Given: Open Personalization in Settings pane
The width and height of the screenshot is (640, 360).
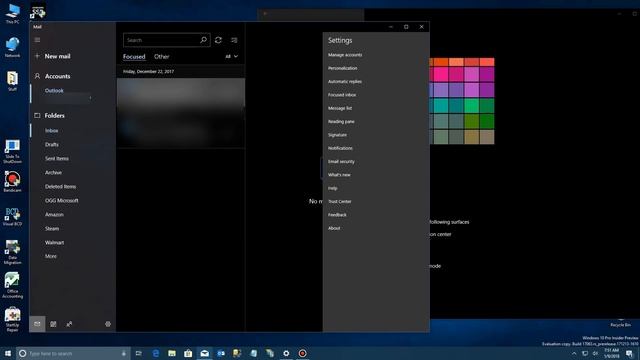Looking at the screenshot, I should point(342,68).
